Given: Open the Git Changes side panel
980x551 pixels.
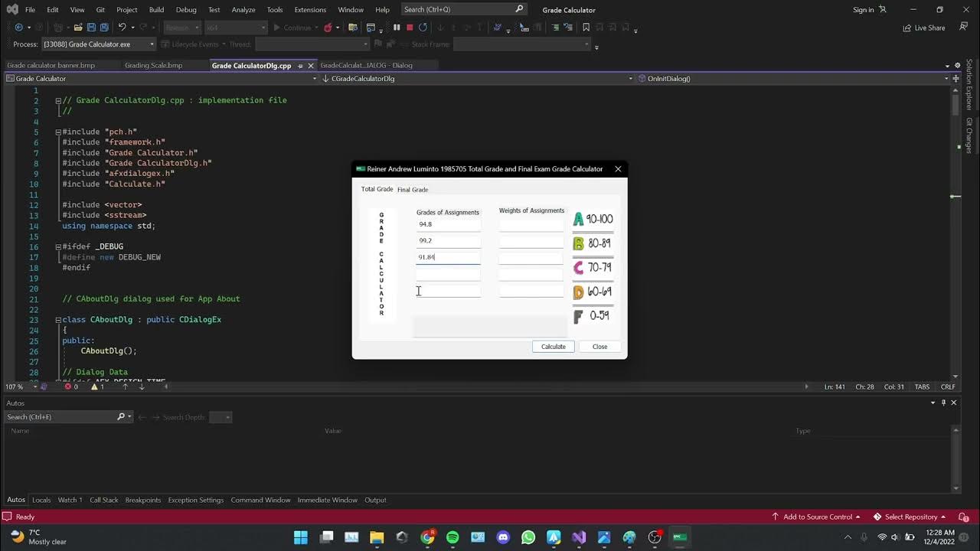Looking at the screenshot, I should 969,135.
